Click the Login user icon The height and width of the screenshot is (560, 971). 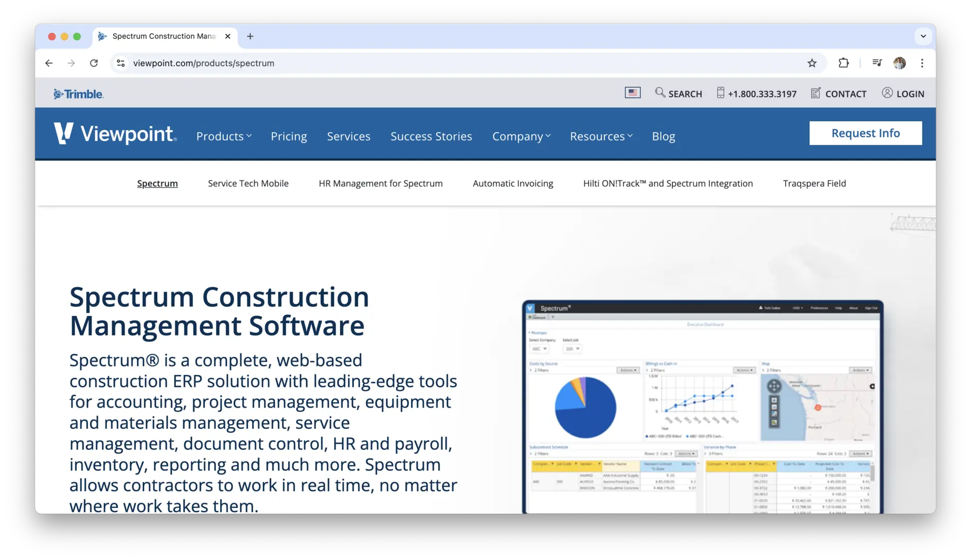tap(887, 93)
